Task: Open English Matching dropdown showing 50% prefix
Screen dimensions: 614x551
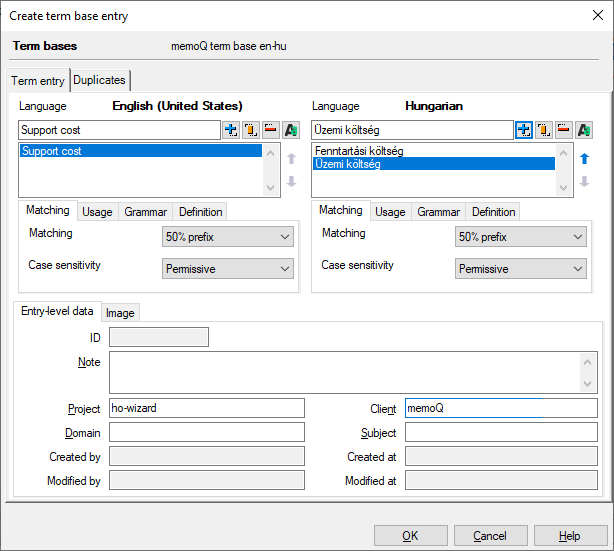Action: (227, 237)
